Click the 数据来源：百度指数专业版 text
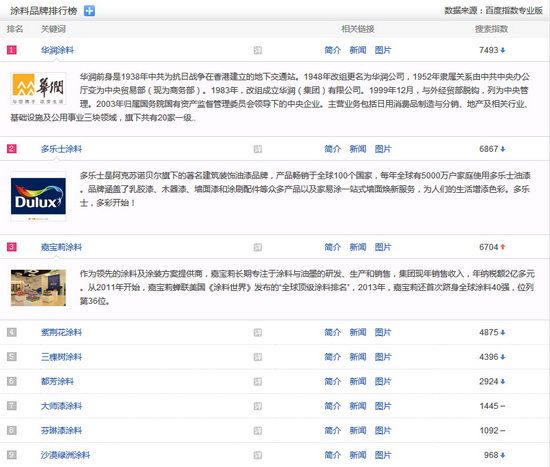The height and width of the screenshot is (467, 550). (494, 11)
